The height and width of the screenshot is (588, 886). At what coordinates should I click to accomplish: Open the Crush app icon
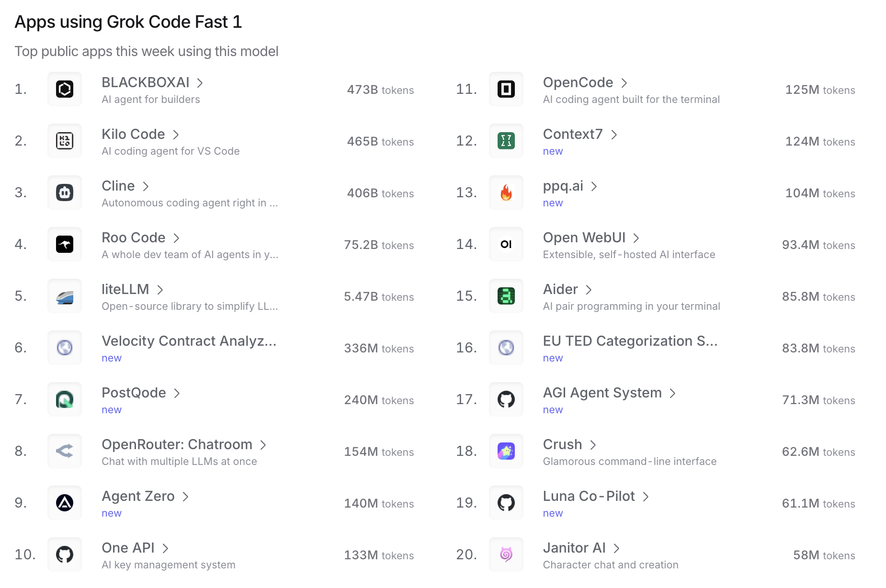point(506,451)
